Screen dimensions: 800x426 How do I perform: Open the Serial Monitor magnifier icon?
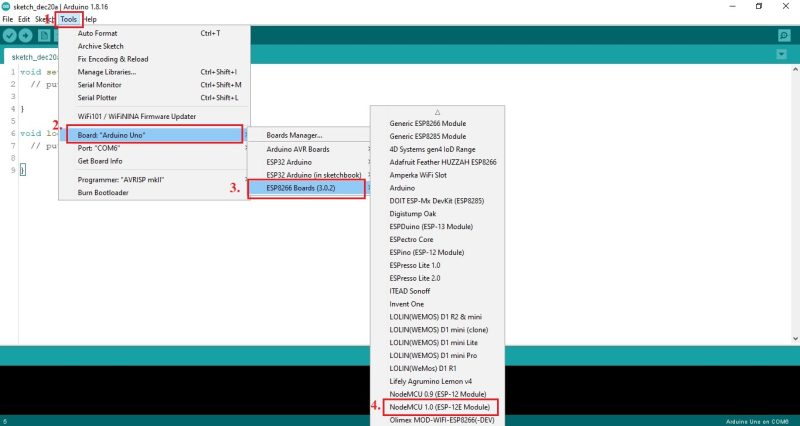(784, 35)
